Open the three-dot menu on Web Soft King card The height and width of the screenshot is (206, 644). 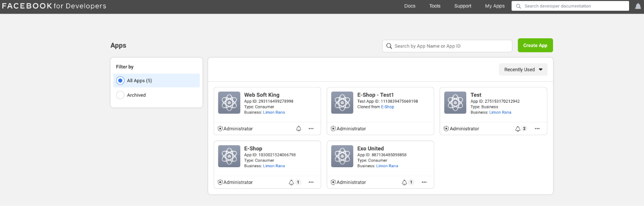[x=311, y=128]
